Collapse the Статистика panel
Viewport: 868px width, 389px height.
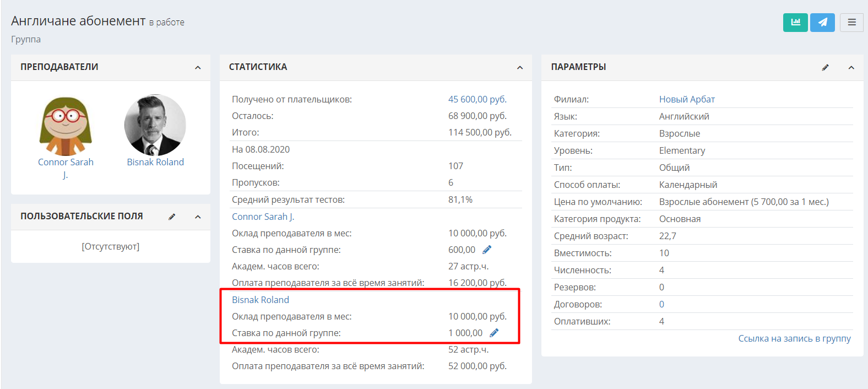tap(520, 67)
